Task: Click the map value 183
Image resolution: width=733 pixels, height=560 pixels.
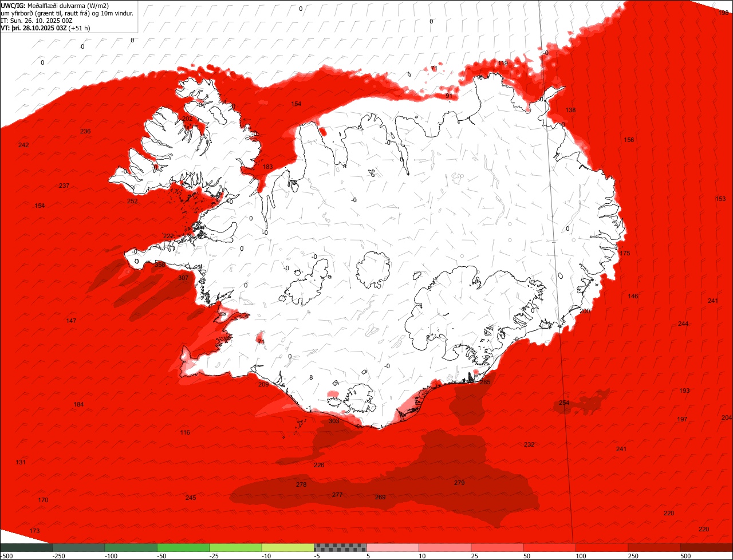Action: click(267, 167)
